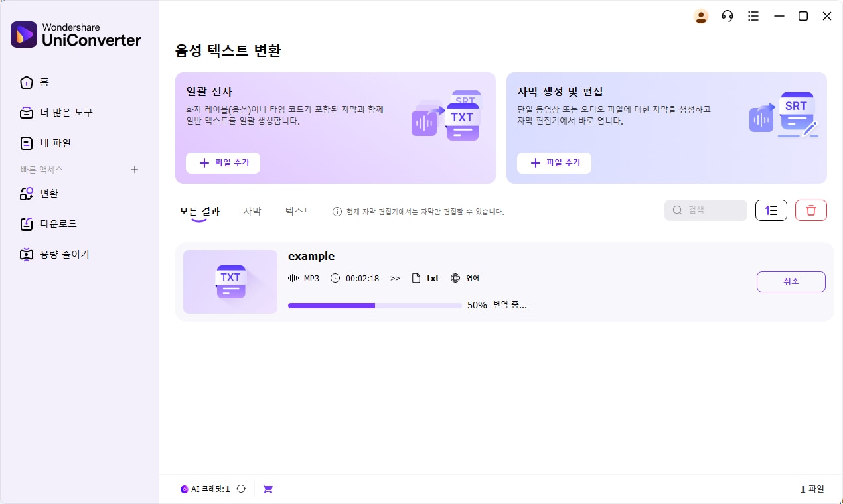The image size is (843, 504).
Task: Click the example conversion progress bar
Action: pos(374,306)
